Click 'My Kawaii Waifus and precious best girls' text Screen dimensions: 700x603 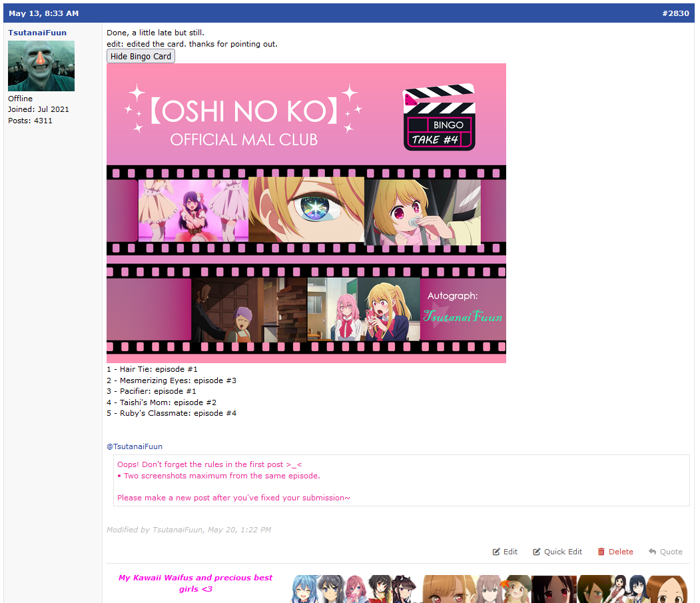pyautogui.click(x=196, y=584)
